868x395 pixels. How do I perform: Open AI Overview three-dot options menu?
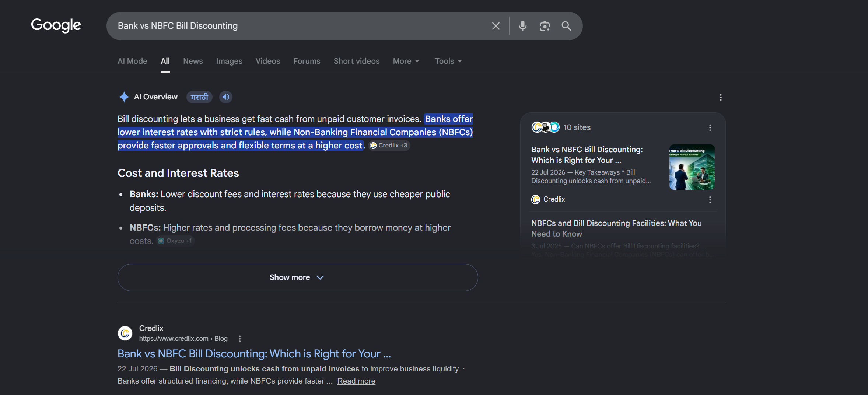point(721,97)
